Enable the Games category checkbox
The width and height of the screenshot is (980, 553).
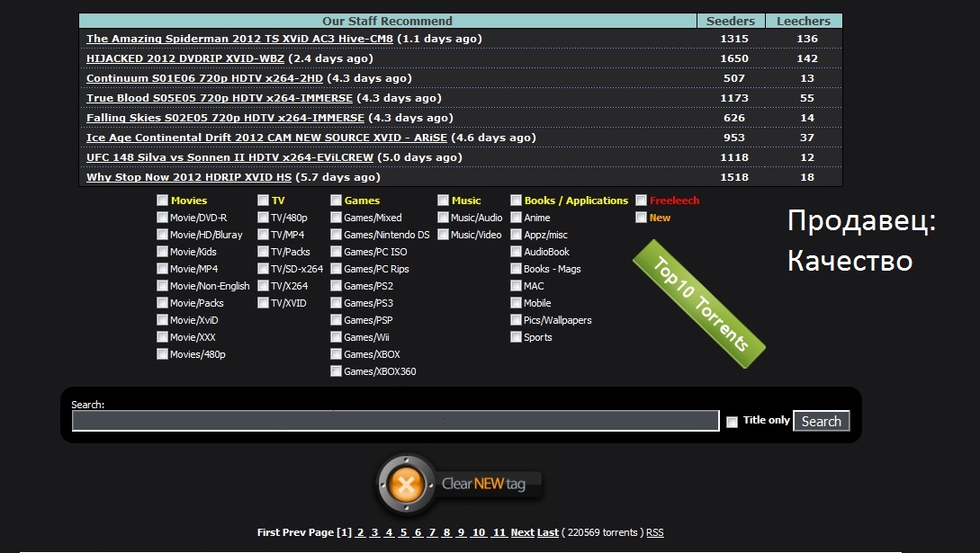pos(337,201)
